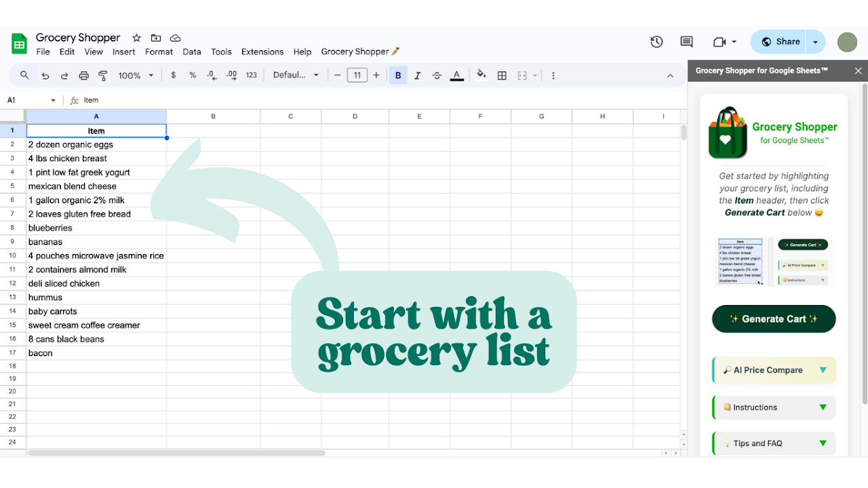The width and height of the screenshot is (868, 488).
Task: Open the 123 number formats menu
Action: 252,75
